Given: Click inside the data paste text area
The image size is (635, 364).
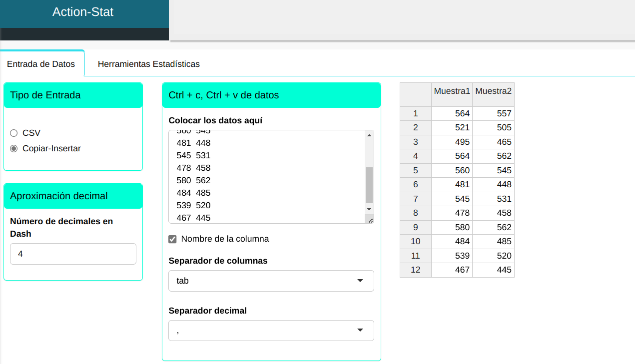Looking at the screenshot, I should (x=265, y=175).
